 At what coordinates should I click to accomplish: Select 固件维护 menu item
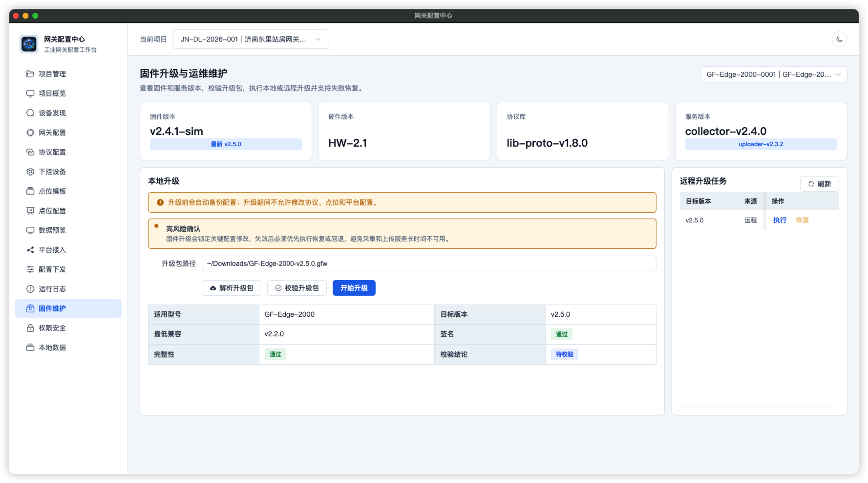coord(68,308)
